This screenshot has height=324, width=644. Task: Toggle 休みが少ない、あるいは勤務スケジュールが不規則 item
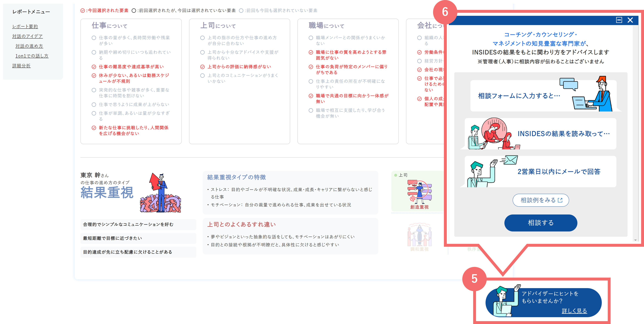130,78
